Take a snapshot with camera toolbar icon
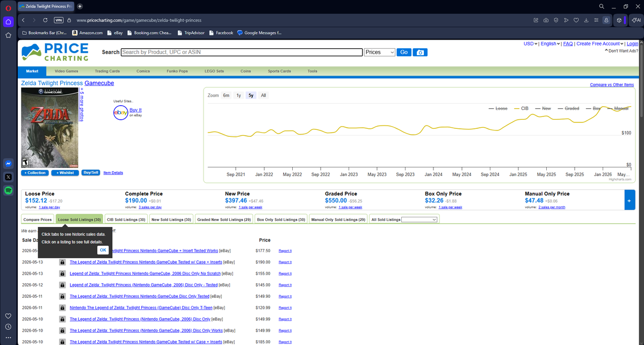The height and width of the screenshot is (345, 644). point(546,20)
